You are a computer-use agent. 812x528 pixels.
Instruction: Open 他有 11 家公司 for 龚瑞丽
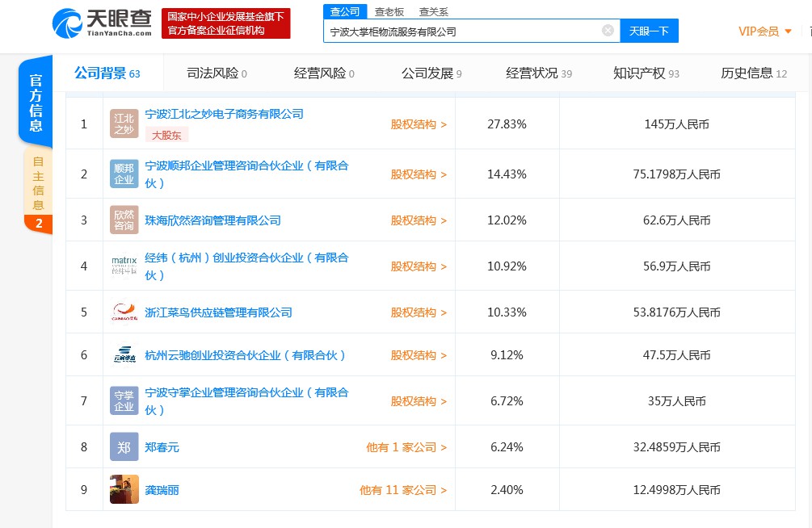pos(403,490)
